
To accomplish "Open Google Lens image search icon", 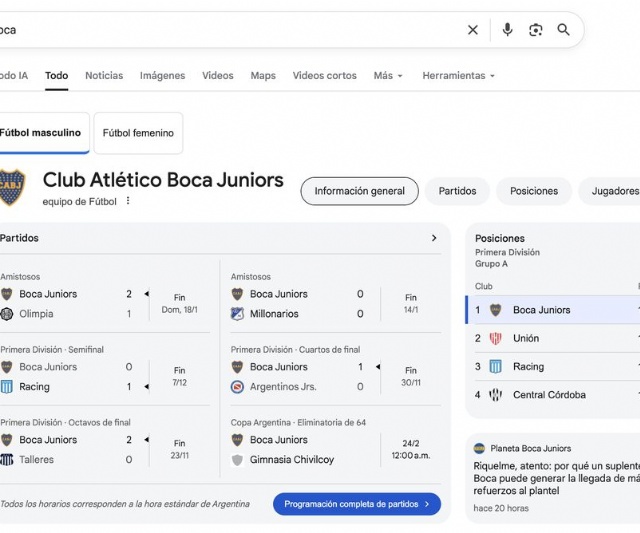I will pyautogui.click(x=536, y=30).
